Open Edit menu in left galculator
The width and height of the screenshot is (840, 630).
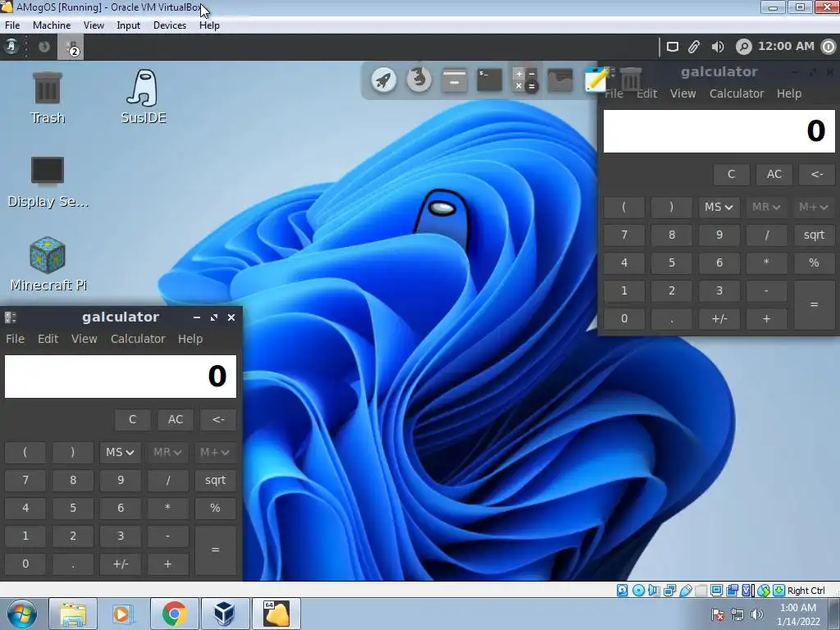pyautogui.click(x=48, y=339)
